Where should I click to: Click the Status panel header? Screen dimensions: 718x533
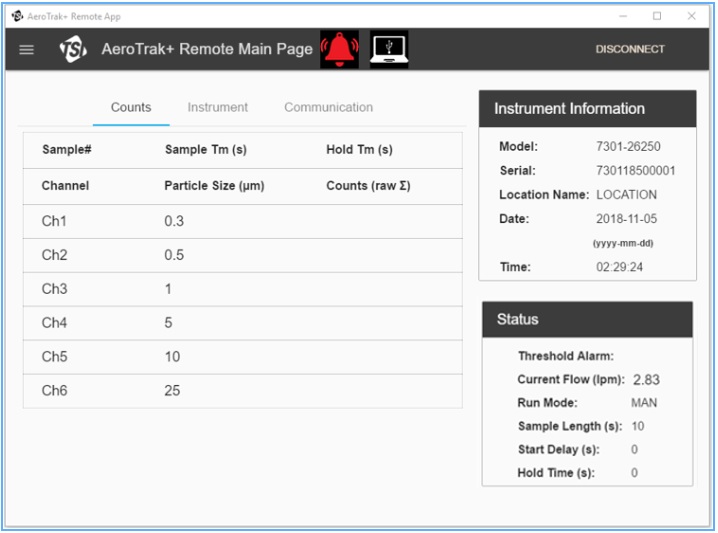(587, 320)
